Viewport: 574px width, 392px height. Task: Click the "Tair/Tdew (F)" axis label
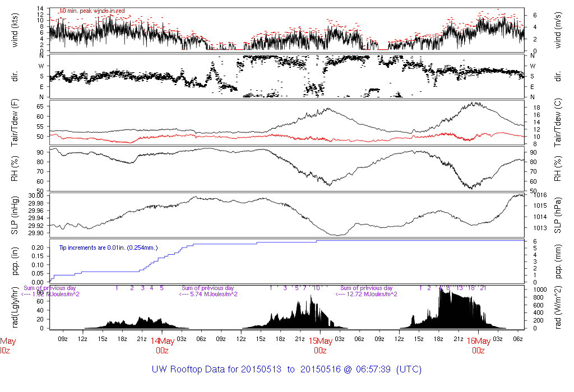click(x=15, y=123)
